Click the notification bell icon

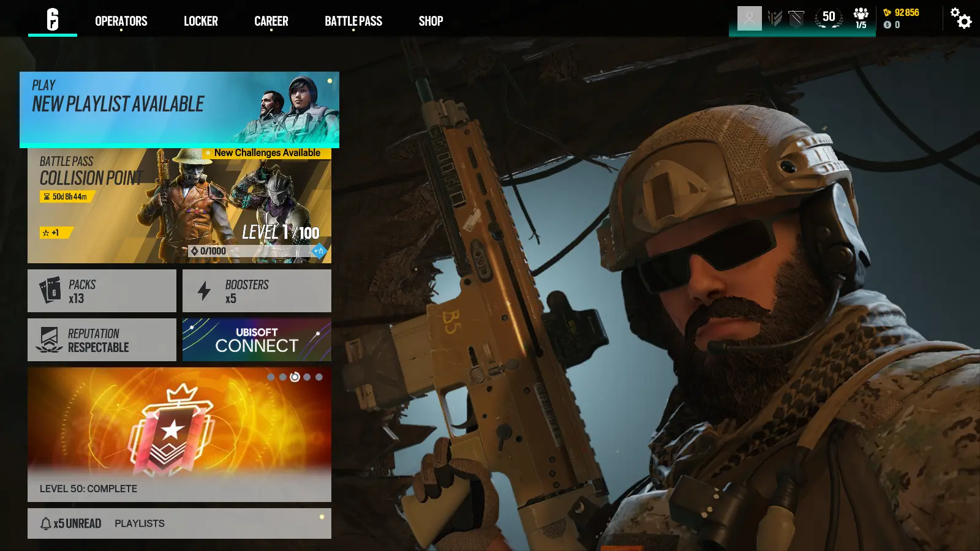coord(45,523)
